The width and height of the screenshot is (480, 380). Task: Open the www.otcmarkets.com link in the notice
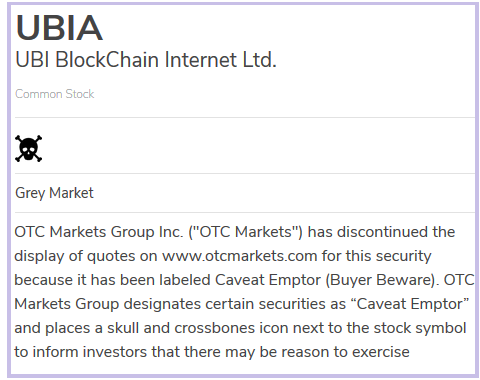pyautogui.click(x=239, y=256)
